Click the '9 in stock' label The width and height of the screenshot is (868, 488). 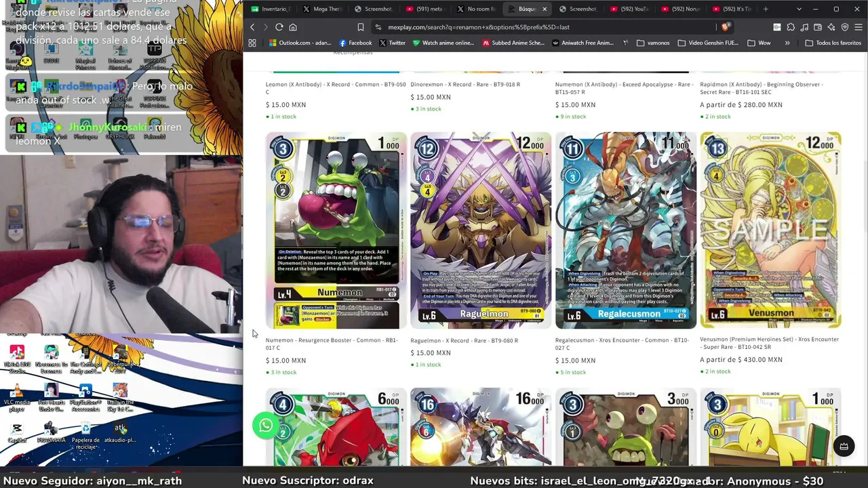pyautogui.click(x=570, y=117)
